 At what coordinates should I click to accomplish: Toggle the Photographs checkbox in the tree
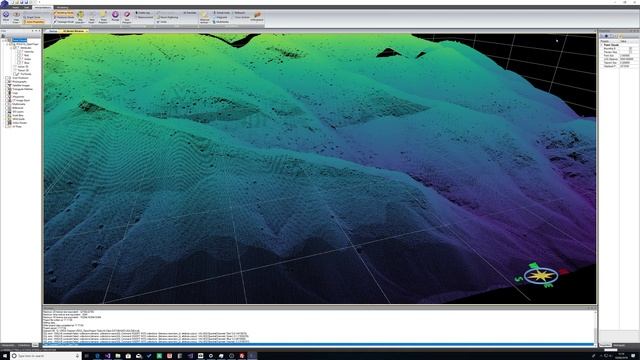click(7, 82)
